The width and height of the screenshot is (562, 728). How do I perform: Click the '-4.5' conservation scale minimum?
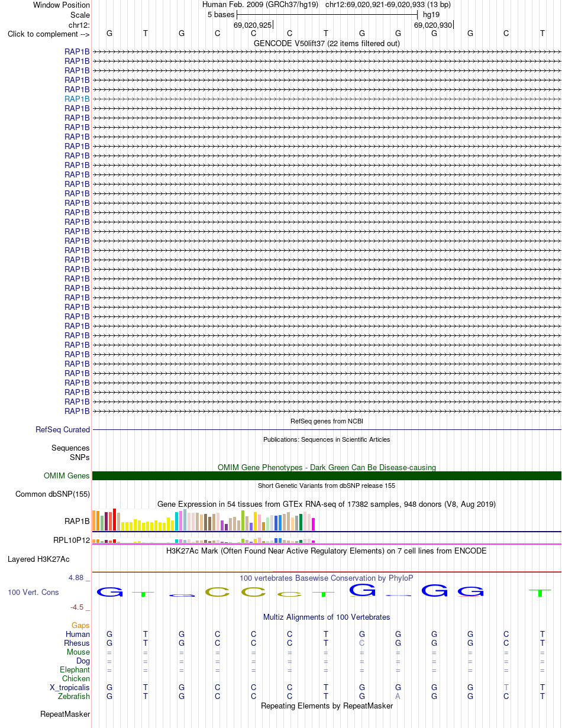[77, 607]
